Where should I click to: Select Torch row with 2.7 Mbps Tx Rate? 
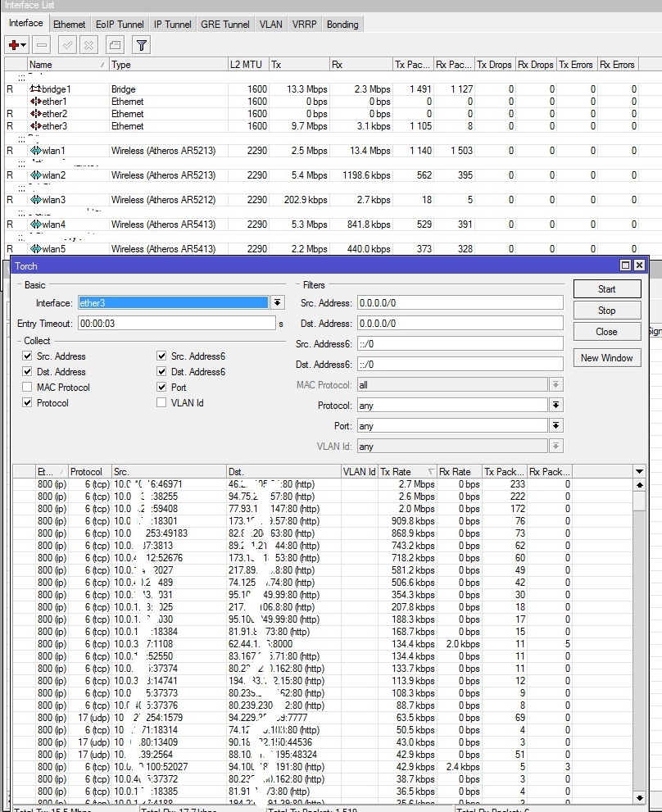pyautogui.click(x=322, y=484)
